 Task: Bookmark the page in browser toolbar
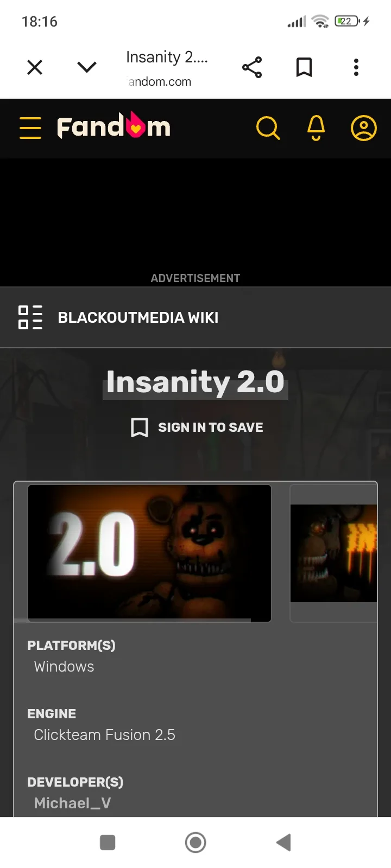(304, 67)
